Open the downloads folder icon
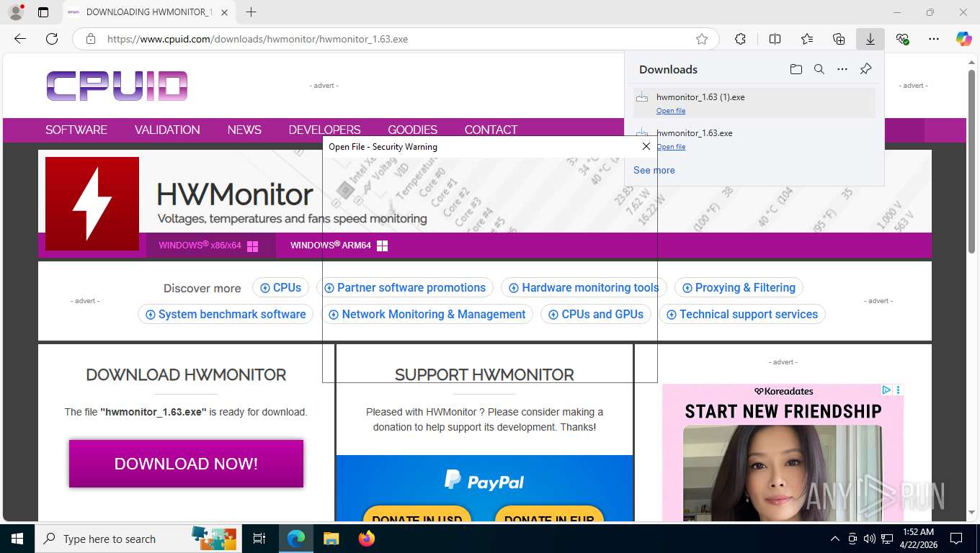The image size is (980, 553). tap(796, 69)
